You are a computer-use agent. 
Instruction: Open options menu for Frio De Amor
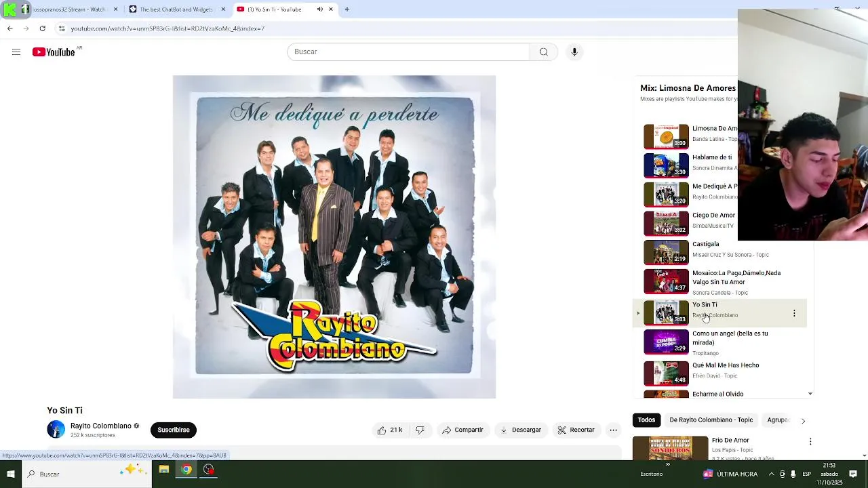[810, 441]
